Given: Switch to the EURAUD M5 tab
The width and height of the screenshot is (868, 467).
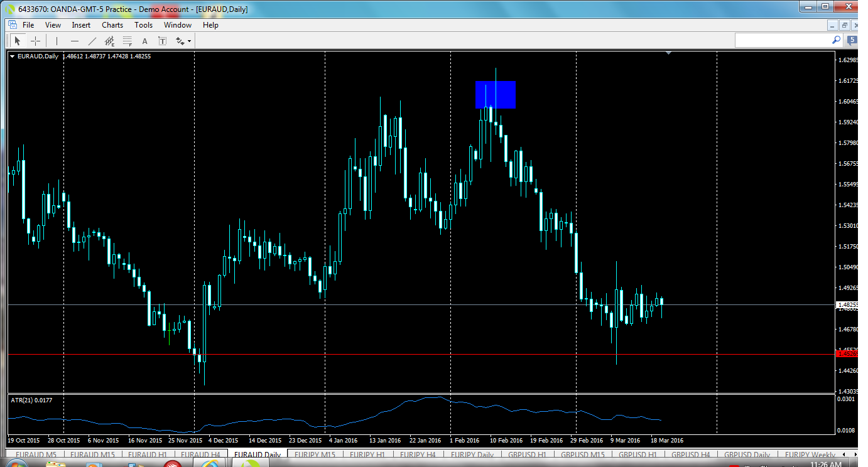Looking at the screenshot, I should pos(36,454).
